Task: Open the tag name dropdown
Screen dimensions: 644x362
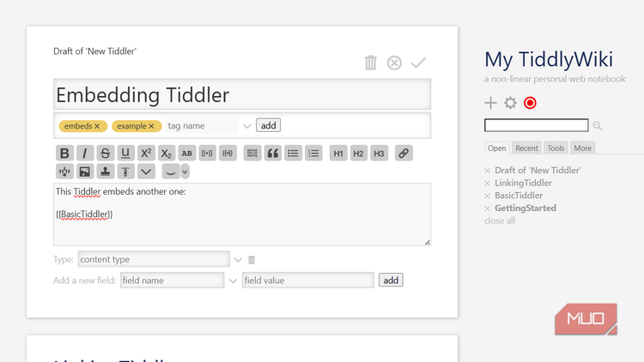Action: pyautogui.click(x=246, y=126)
